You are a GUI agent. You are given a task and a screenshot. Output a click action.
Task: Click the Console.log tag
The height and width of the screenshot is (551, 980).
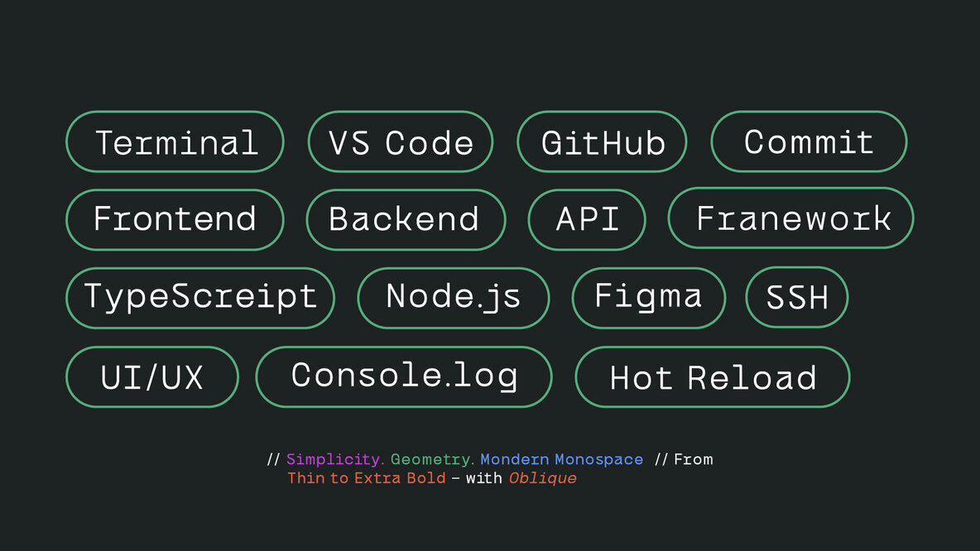point(404,376)
